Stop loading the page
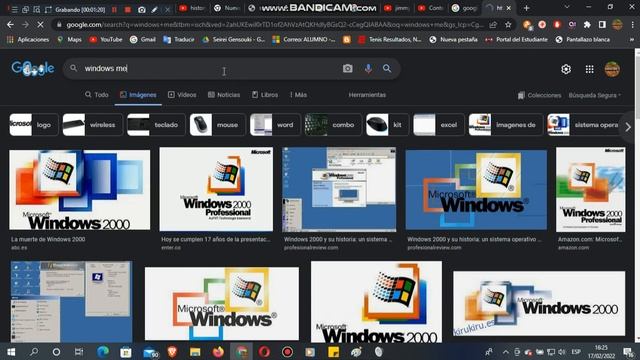The image size is (640, 360). tap(40, 25)
